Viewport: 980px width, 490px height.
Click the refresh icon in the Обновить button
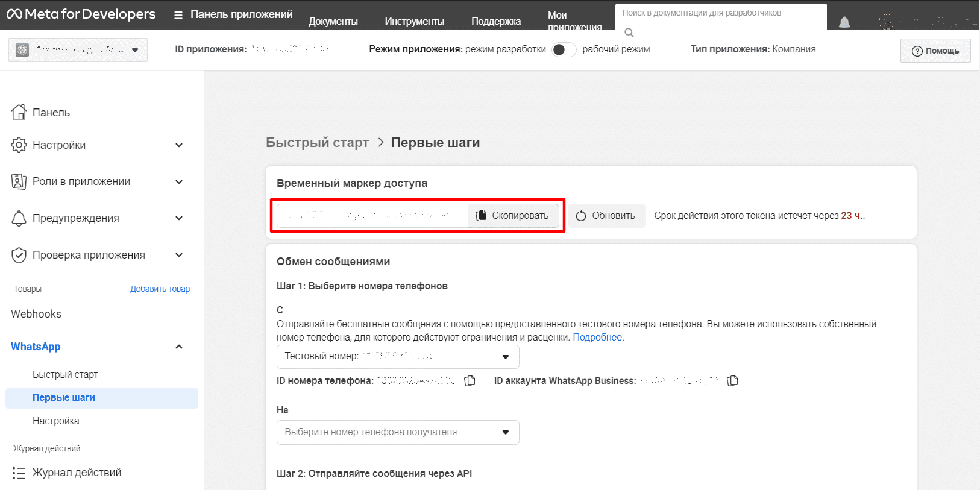click(581, 216)
